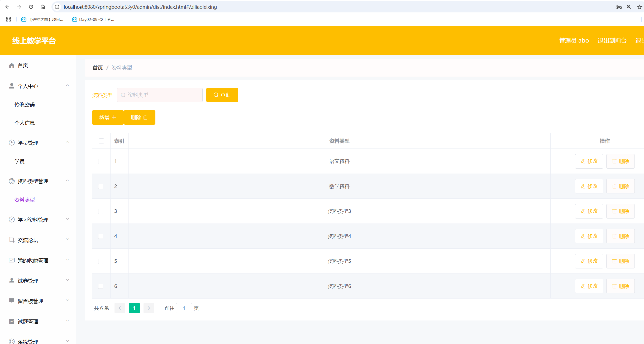The width and height of the screenshot is (644, 344).
Task: Click the trash icon for 数学资料 row
Action: pos(614,186)
